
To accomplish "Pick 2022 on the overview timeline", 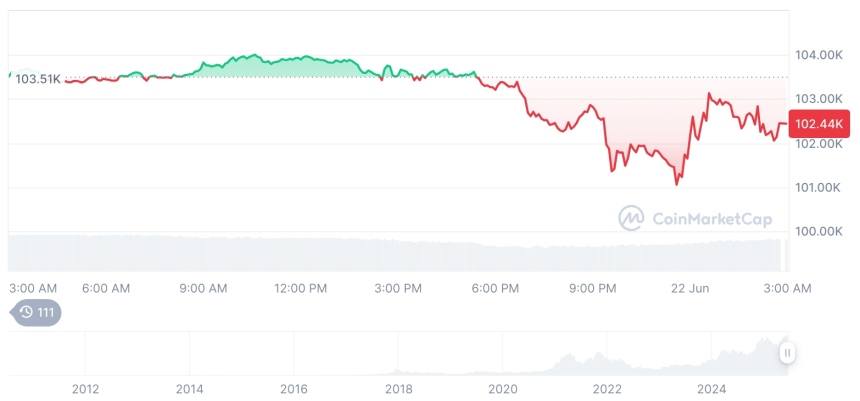I will (607, 388).
